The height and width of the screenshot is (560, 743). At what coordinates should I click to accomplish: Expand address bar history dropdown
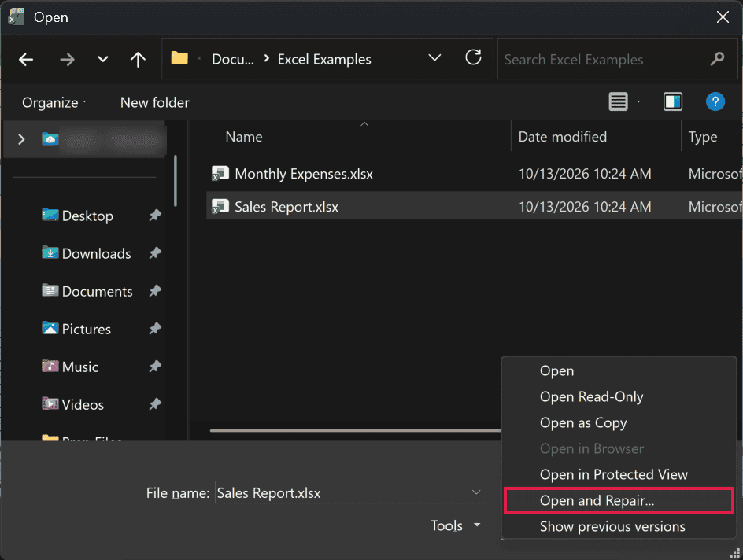(434, 58)
